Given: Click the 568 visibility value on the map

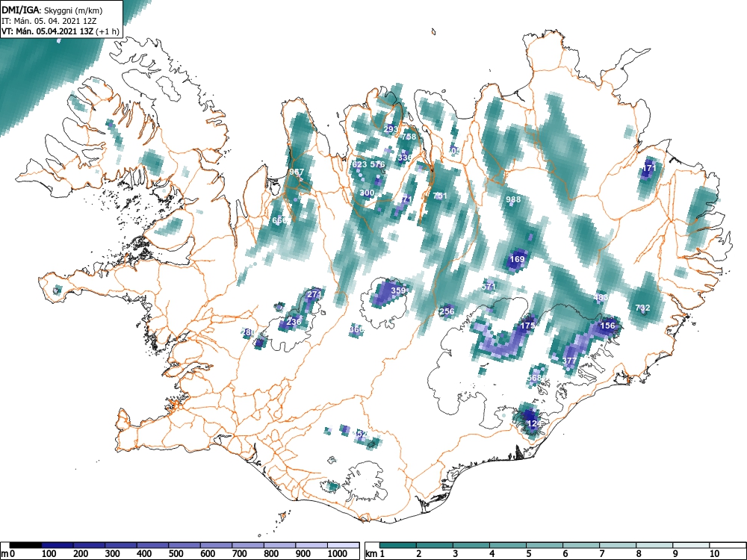Looking at the screenshot, I should point(535,378).
